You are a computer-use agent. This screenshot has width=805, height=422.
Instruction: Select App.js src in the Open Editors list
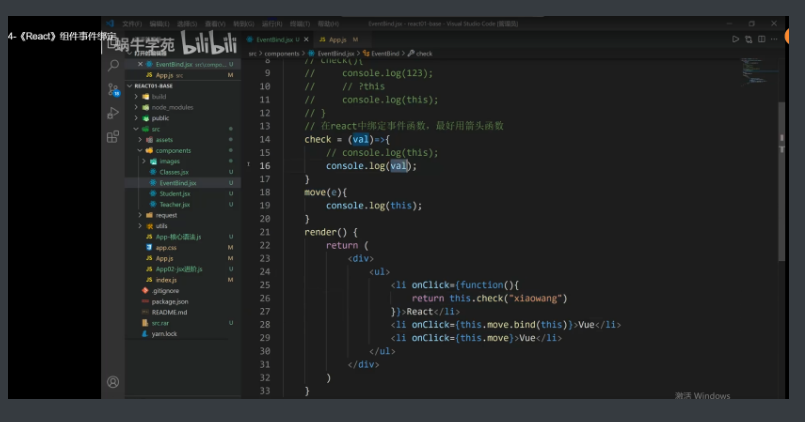point(182,75)
